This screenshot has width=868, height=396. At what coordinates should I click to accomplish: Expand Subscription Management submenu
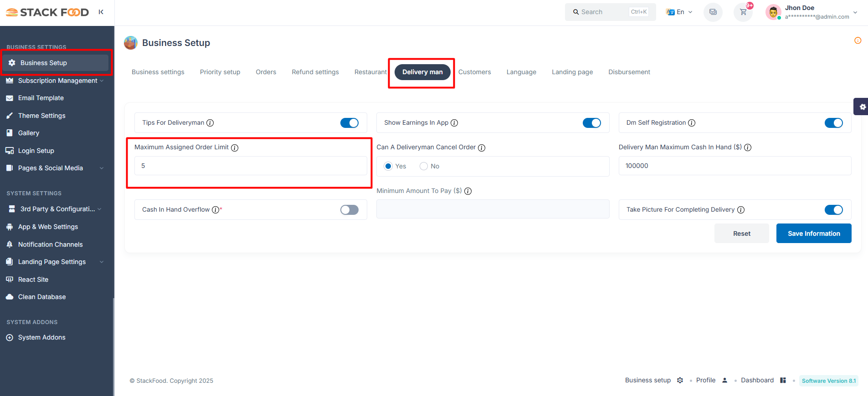[x=102, y=81]
